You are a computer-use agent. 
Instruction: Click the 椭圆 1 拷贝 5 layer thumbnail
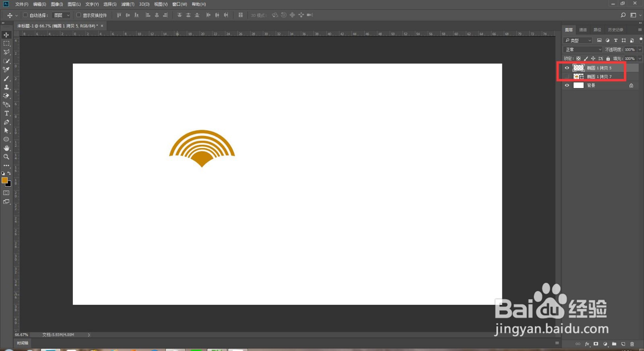point(578,68)
